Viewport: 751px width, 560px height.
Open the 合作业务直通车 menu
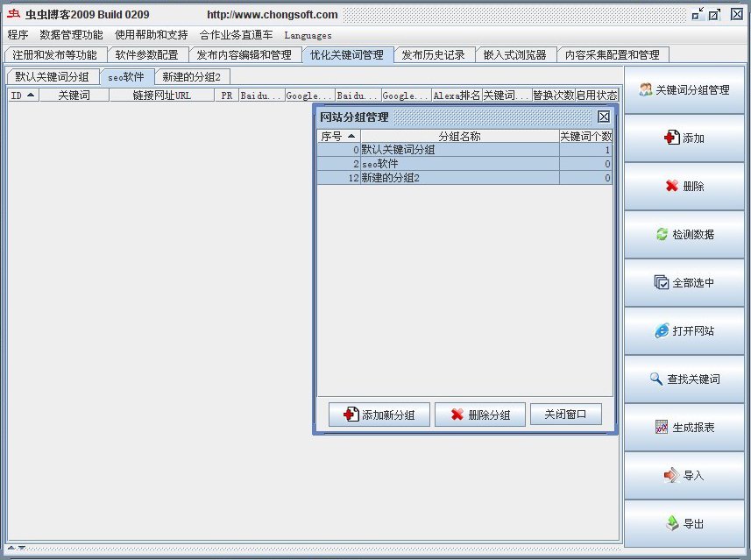(236, 35)
